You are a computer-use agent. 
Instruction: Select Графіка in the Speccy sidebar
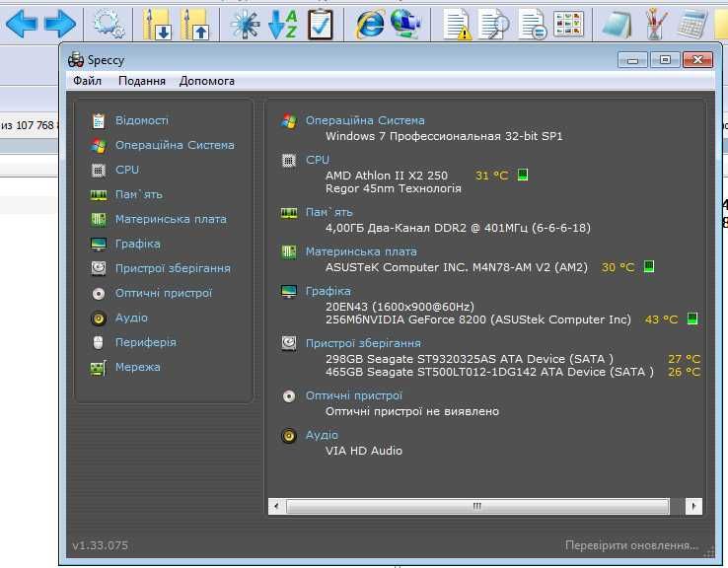[x=137, y=244]
